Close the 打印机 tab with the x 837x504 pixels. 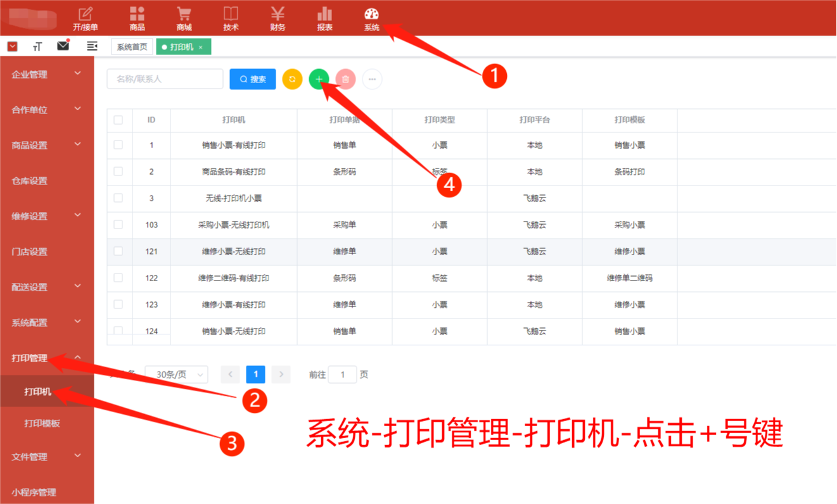coord(201,47)
